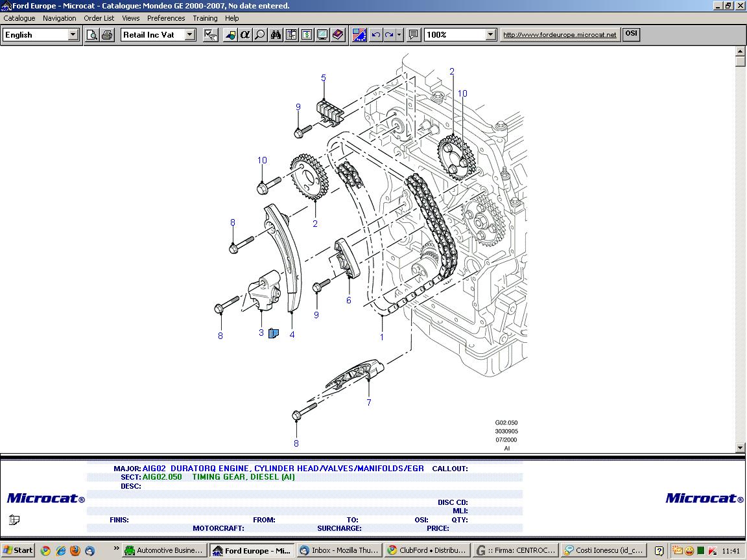Viewport: 747px width, 560px height.
Task: Click the blue info marker beside part 3
Action: pos(273,334)
